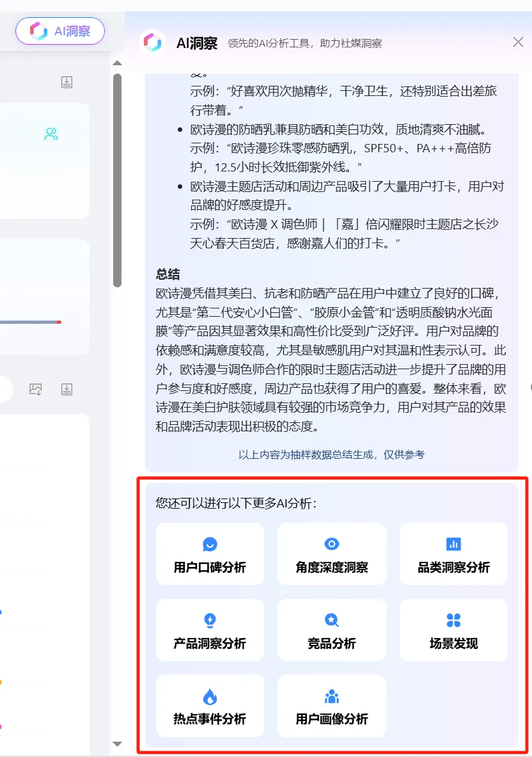The height and width of the screenshot is (757, 532).
Task: Click the eye icon above 角度深度洞察
Action: pos(332,544)
